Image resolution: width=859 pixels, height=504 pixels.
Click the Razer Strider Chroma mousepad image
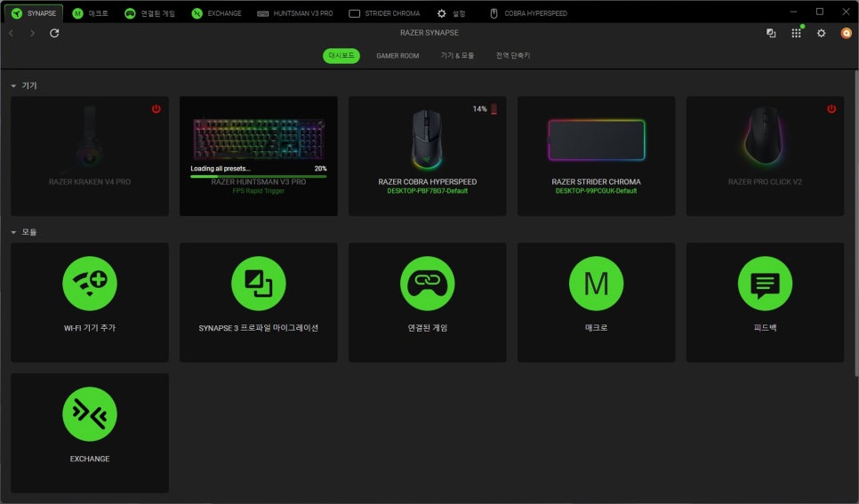click(596, 140)
